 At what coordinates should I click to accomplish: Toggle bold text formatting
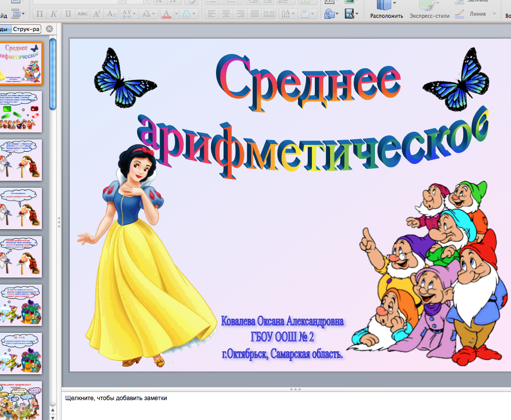pyautogui.click(x=39, y=14)
